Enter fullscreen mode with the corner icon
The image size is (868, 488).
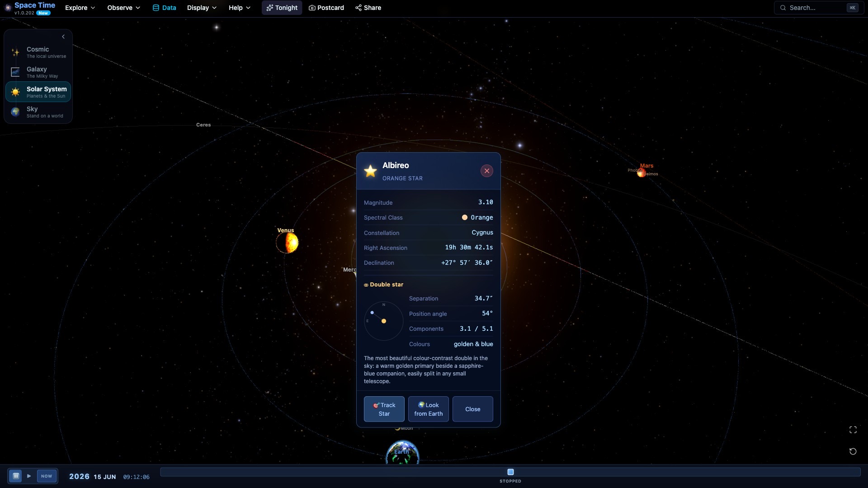pyautogui.click(x=853, y=430)
